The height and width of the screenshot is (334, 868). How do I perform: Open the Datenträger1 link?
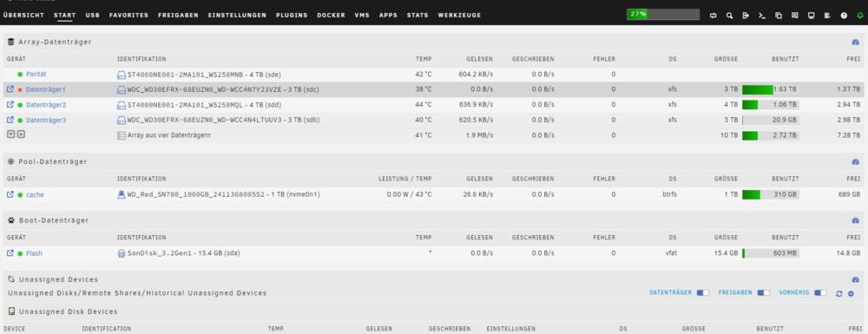point(45,89)
